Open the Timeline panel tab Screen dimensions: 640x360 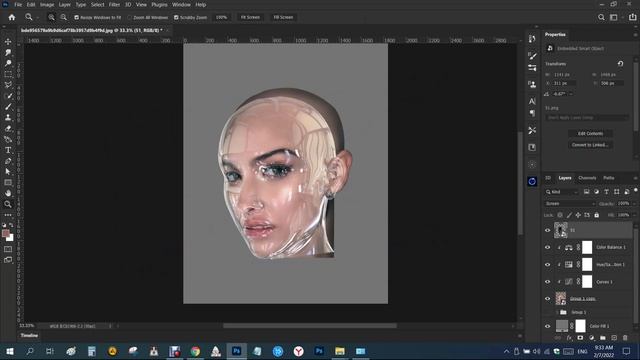point(29,336)
